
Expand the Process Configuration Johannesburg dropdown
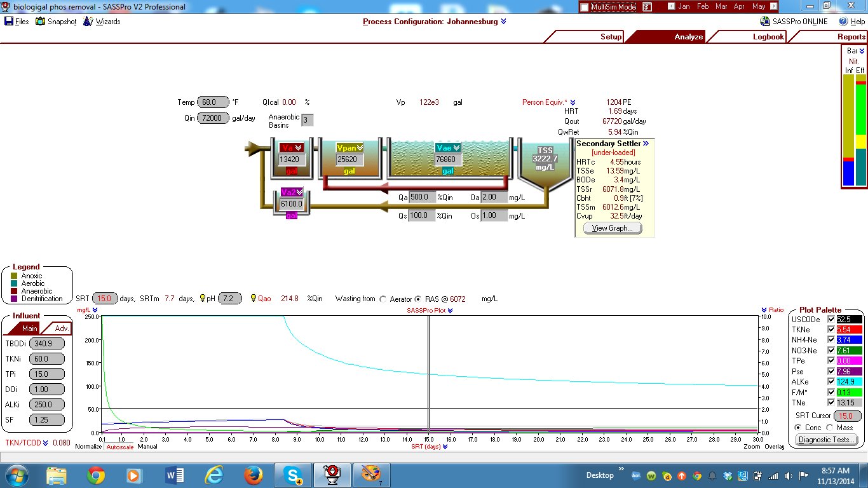tap(503, 21)
